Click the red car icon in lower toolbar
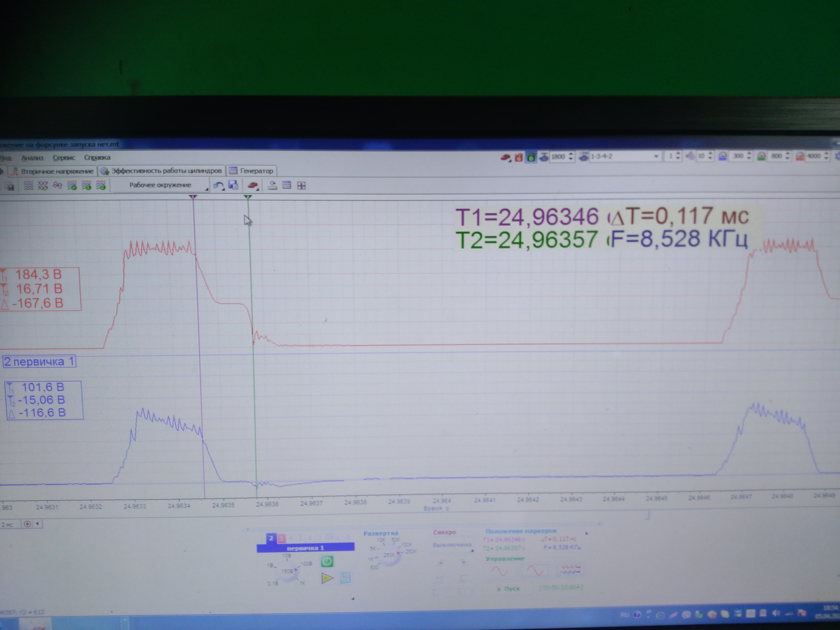Viewport: 840px width, 630px height. coord(252,185)
